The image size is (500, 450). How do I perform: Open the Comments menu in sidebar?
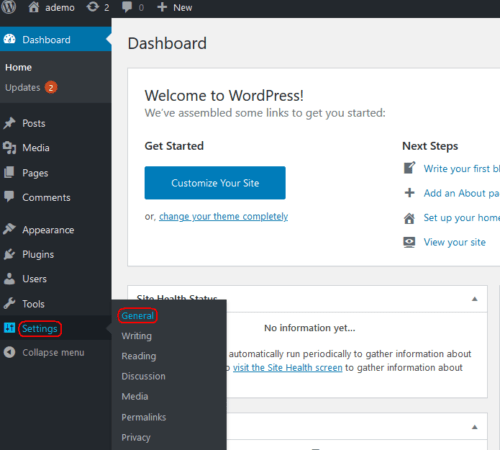click(x=46, y=197)
